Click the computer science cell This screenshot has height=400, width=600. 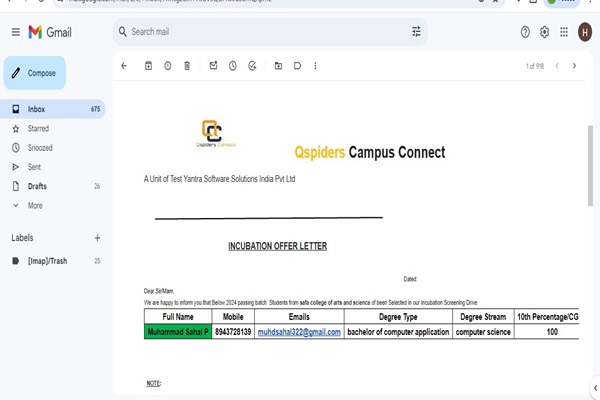pos(483,331)
